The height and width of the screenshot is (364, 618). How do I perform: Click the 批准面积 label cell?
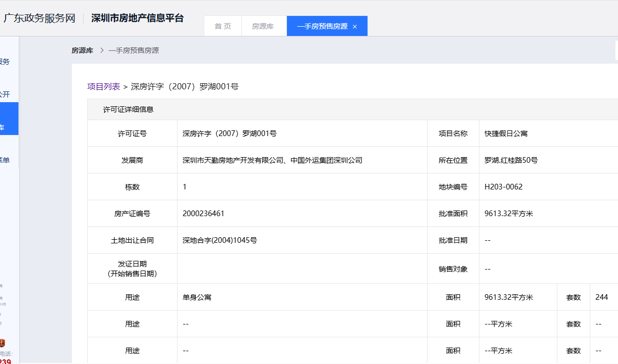click(x=453, y=214)
